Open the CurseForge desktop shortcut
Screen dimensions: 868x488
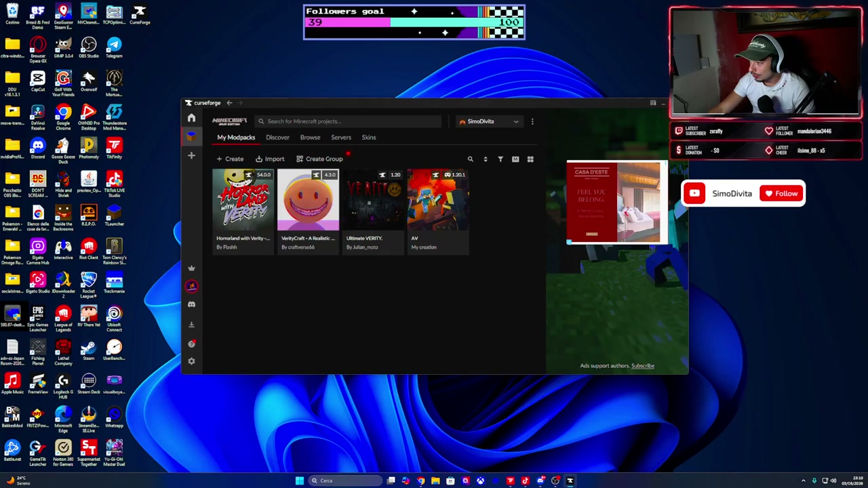[x=140, y=14]
